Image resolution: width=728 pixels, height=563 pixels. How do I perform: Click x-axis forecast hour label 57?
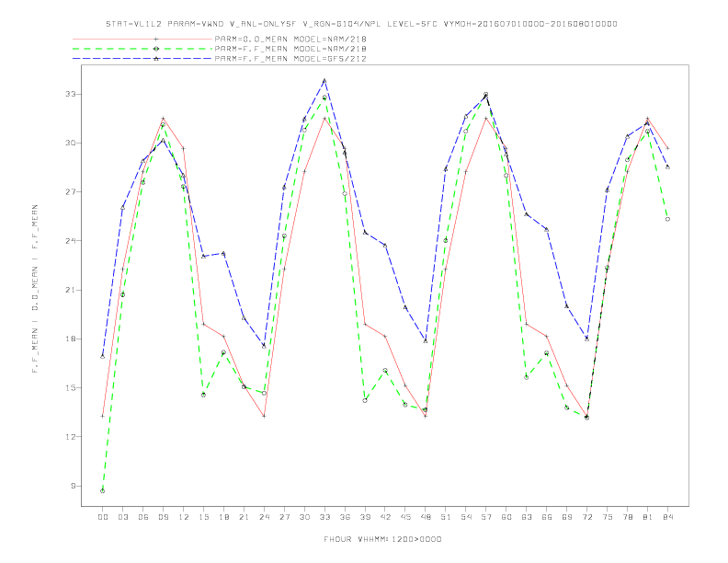coord(486,517)
